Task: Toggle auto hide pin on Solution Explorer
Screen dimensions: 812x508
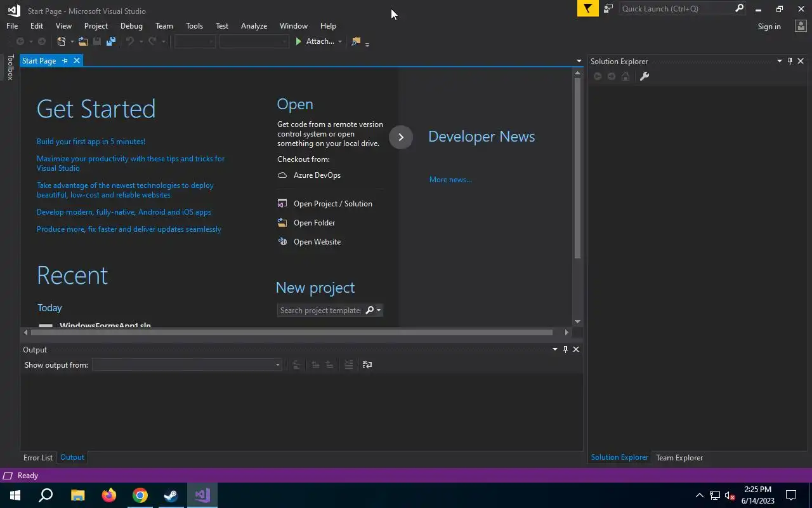Action: [790, 61]
